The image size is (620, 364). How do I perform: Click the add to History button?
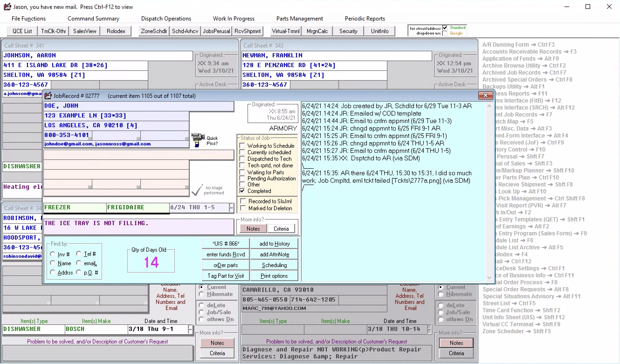[274, 244]
